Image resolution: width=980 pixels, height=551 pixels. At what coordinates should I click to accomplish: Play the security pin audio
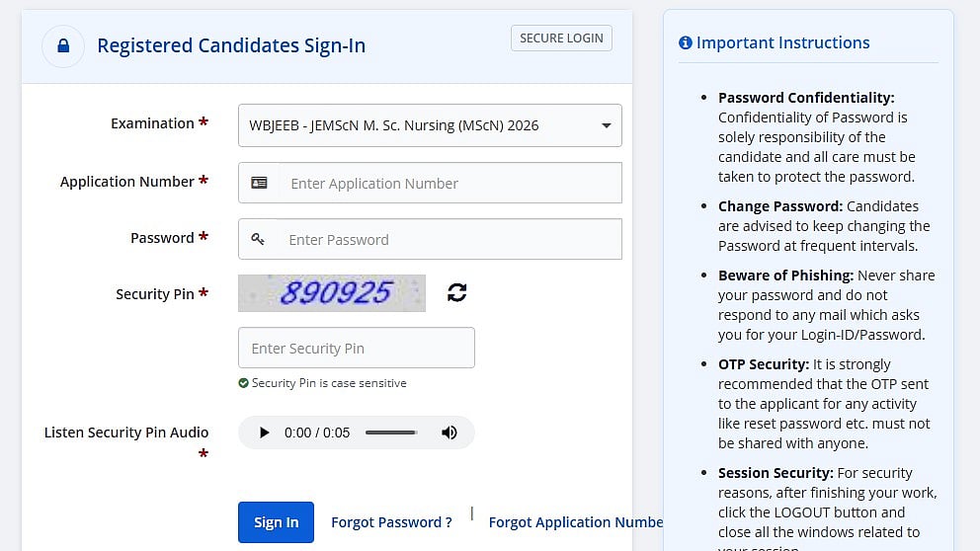tap(264, 433)
